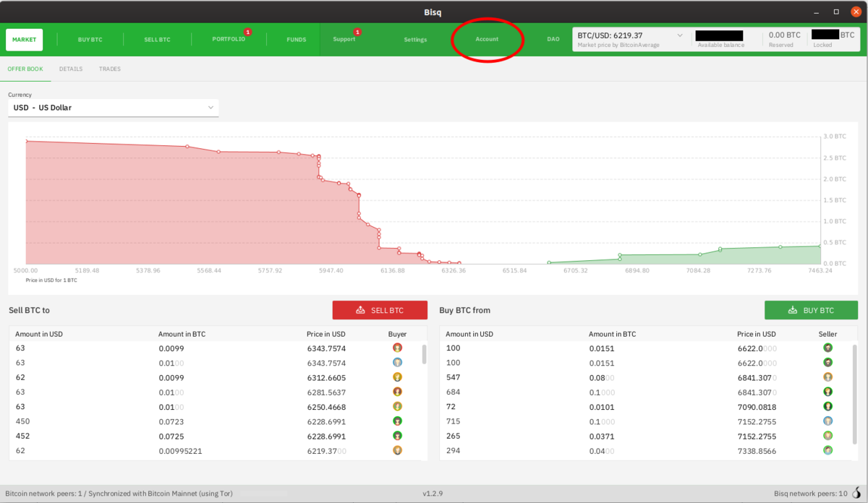Click seller avatar in 7338.8566 price row
The height and width of the screenshot is (503, 868).
point(827,450)
